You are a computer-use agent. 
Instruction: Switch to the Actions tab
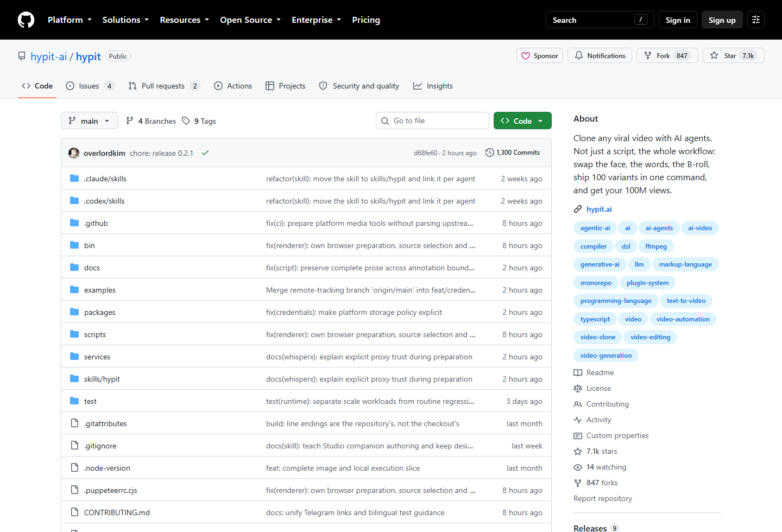233,86
